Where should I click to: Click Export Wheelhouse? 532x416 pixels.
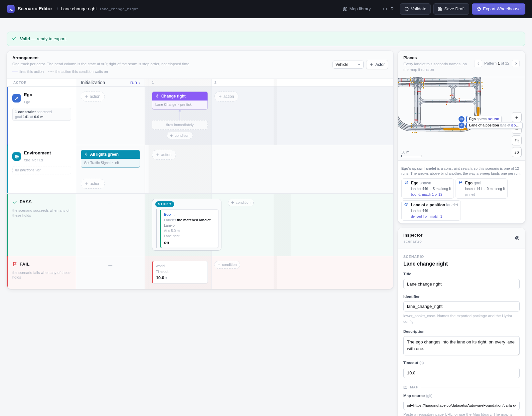point(498,9)
